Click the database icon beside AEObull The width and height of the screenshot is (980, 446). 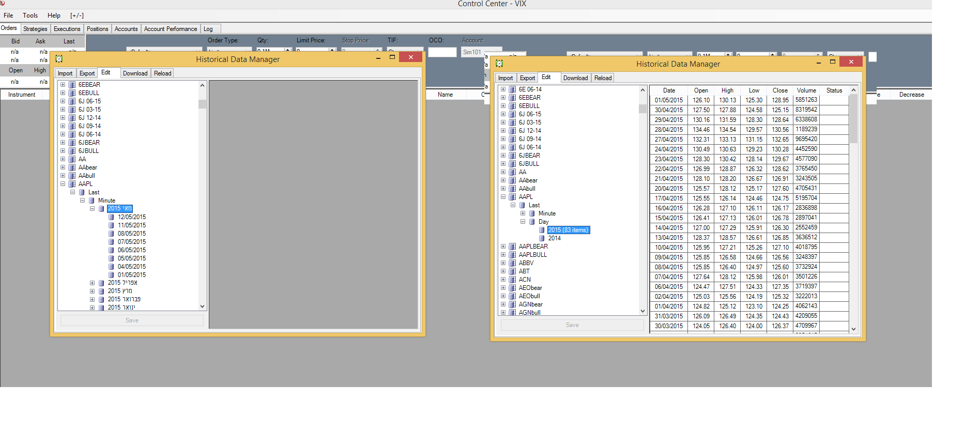click(512, 296)
